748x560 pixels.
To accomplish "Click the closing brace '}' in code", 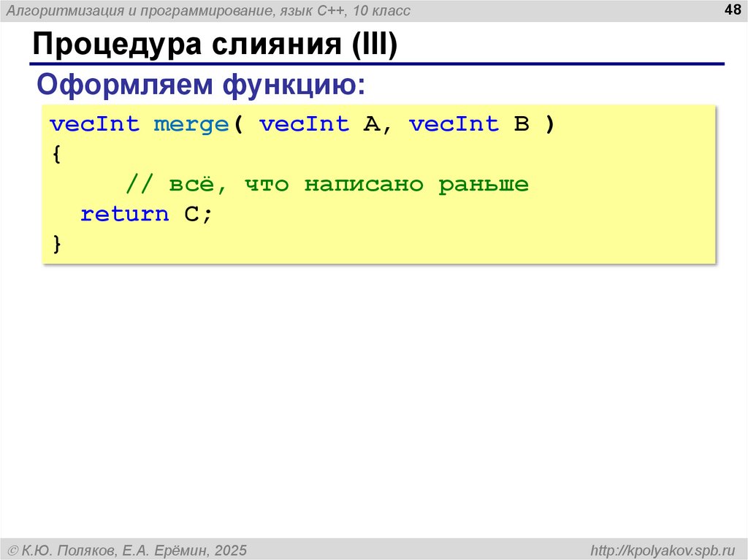I will pyautogui.click(x=57, y=244).
